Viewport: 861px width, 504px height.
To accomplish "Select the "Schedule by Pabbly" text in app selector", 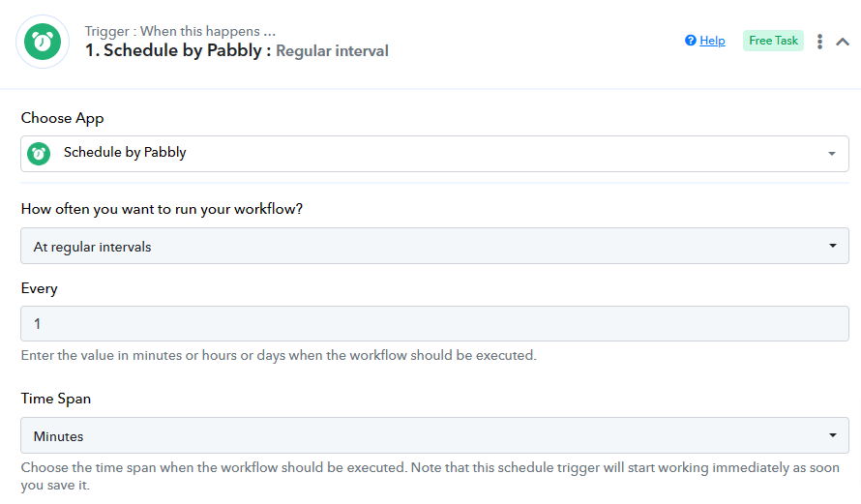I will pos(125,152).
